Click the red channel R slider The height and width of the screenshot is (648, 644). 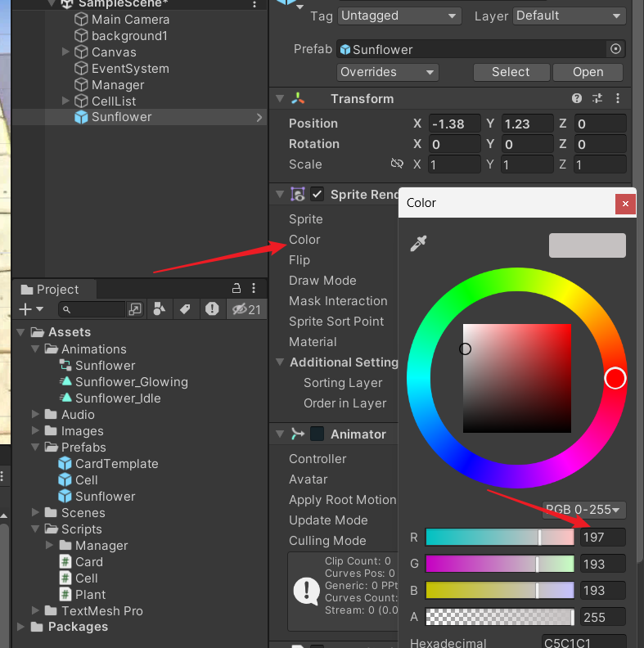tap(499, 538)
